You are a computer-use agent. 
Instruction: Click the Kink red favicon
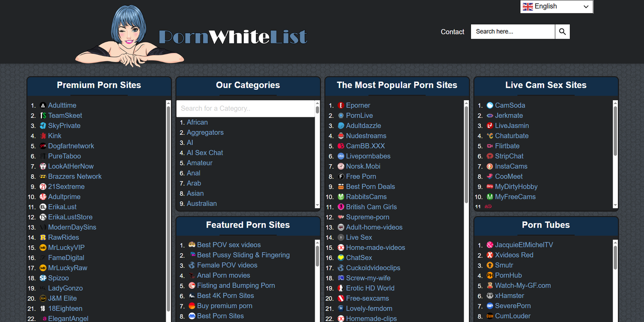43,136
